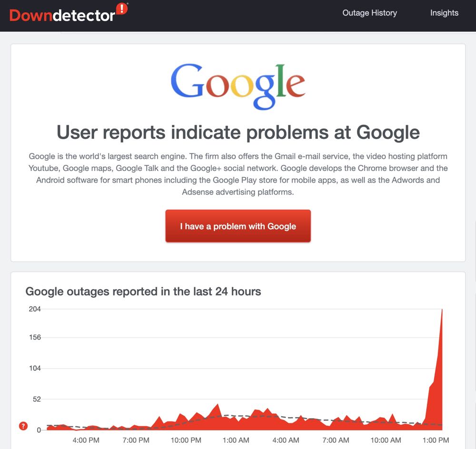Click the 'User reports indicate problems at Google' heading
476x449 pixels.
(x=238, y=132)
